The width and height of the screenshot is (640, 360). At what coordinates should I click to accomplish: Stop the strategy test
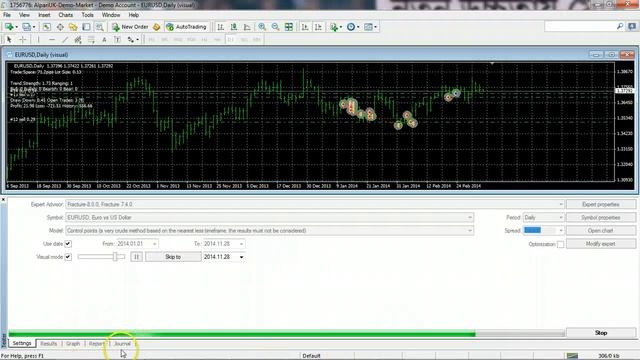(x=600, y=333)
